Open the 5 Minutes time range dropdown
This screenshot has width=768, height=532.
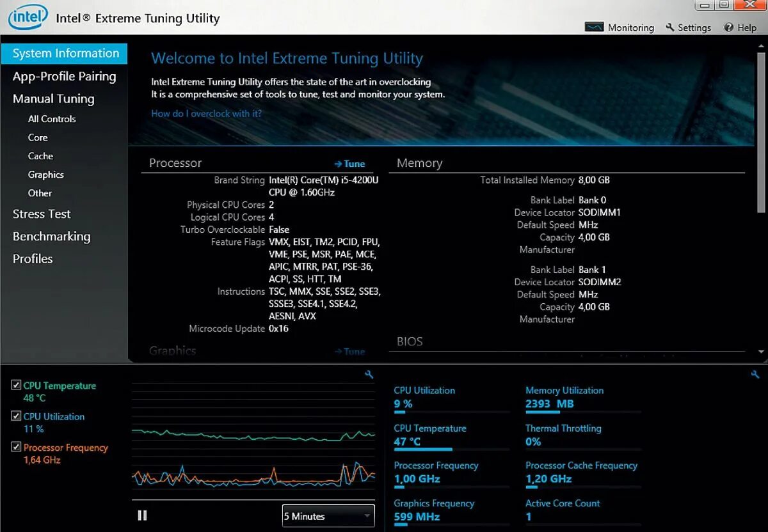[328, 516]
